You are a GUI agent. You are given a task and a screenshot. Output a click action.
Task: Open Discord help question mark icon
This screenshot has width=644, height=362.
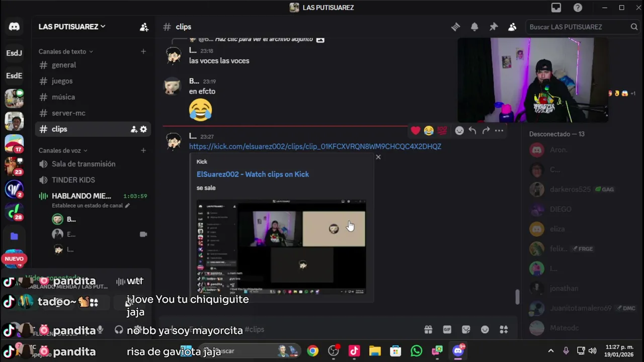[578, 8]
